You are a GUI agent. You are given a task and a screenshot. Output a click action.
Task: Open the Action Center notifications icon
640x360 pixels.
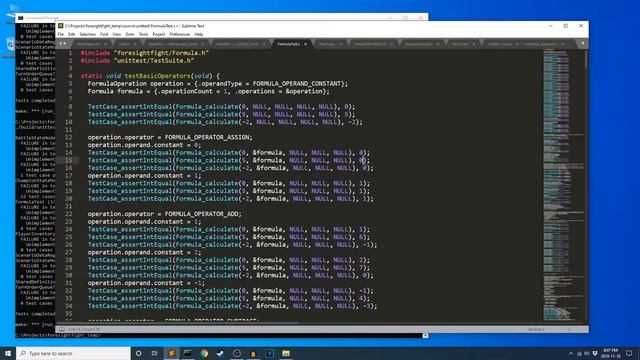(629, 353)
